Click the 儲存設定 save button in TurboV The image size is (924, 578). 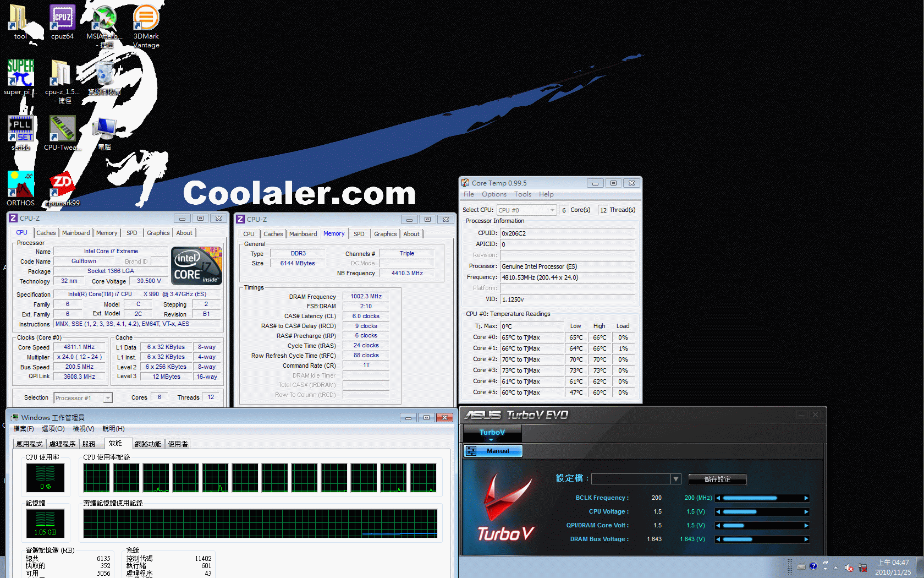point(717,479)
